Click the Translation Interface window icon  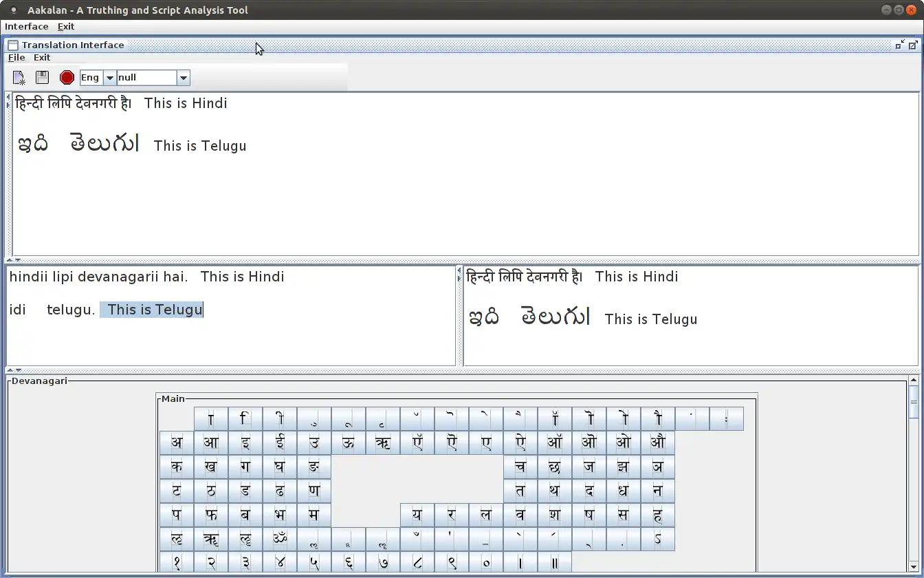coord(13,45)
